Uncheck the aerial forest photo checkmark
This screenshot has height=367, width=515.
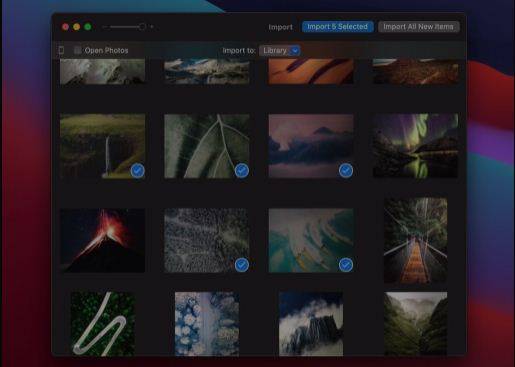(242, 265)
